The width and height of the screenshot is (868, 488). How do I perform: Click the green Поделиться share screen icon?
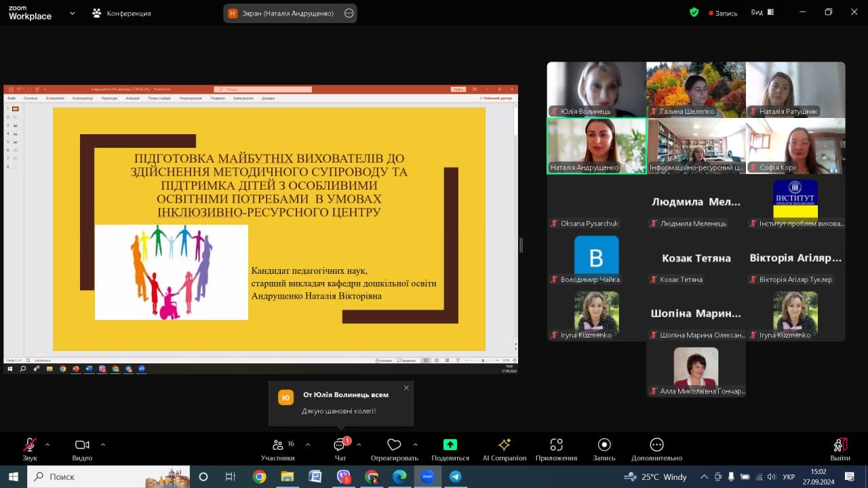coord(450,445)
